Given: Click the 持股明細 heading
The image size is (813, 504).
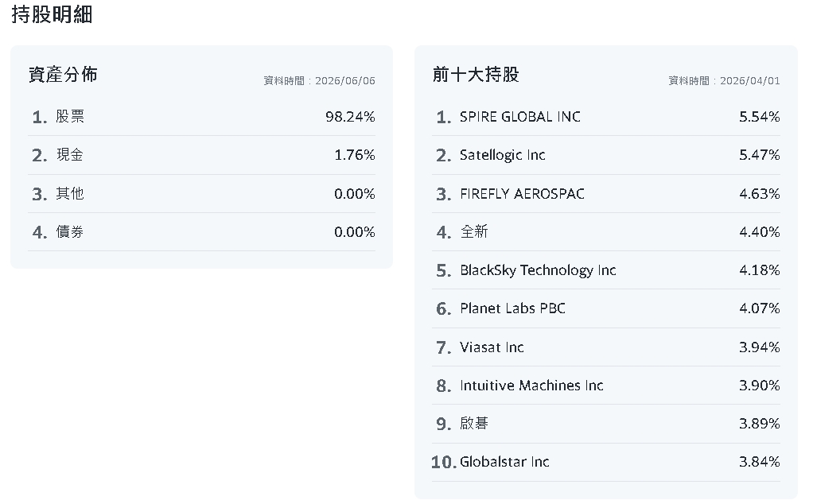Looking at the screenshot, I should point(52,14).
